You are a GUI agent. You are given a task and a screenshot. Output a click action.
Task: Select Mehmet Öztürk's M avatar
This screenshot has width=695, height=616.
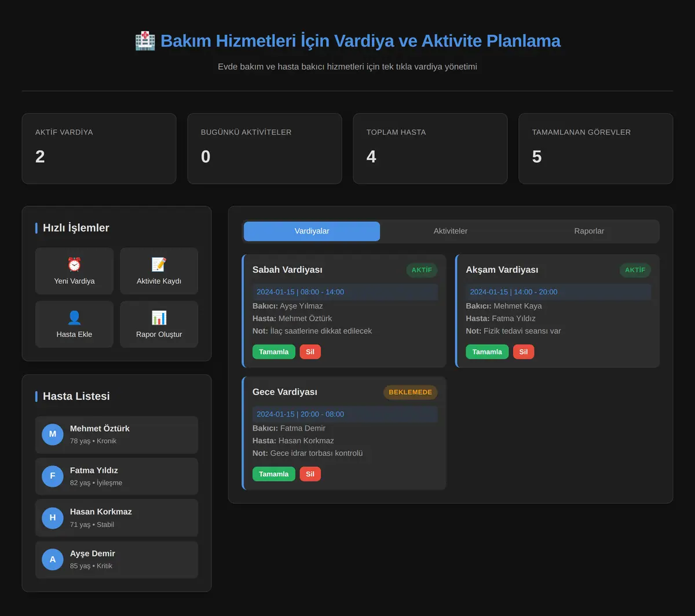[53, 434]
